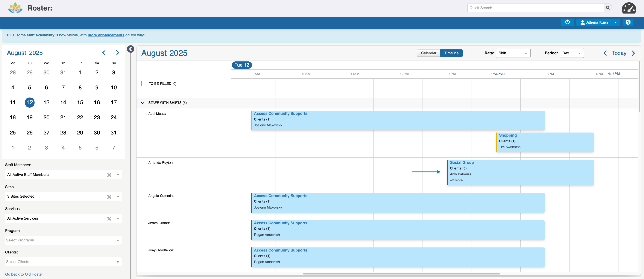Image resolution: width=644 pixels, height=279 pixels.
Task: Select September 7 in mini calendar
Action: tap(114, 148)
